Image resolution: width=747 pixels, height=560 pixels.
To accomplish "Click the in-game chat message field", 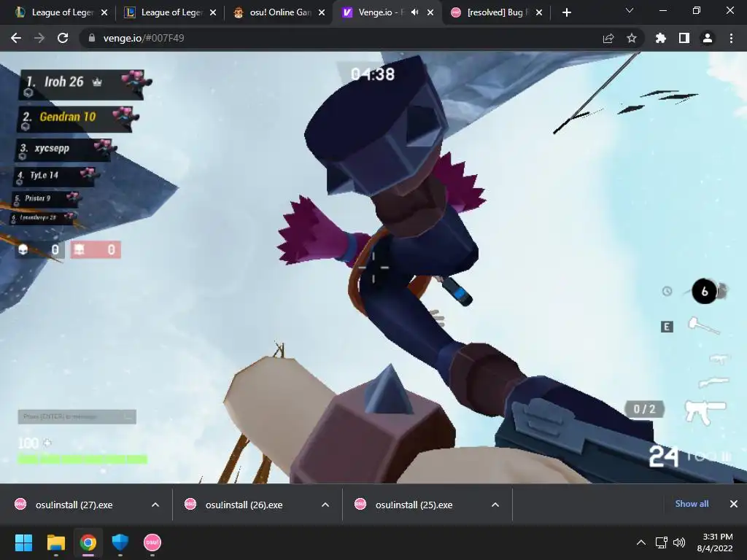I will pyautogui.click(x=77, y=416).
